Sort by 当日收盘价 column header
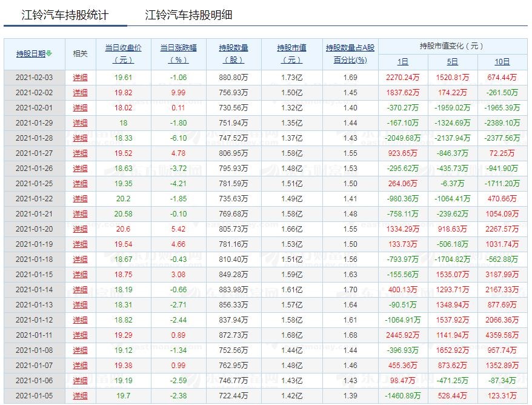532x405 pixels. pos(123,53)
